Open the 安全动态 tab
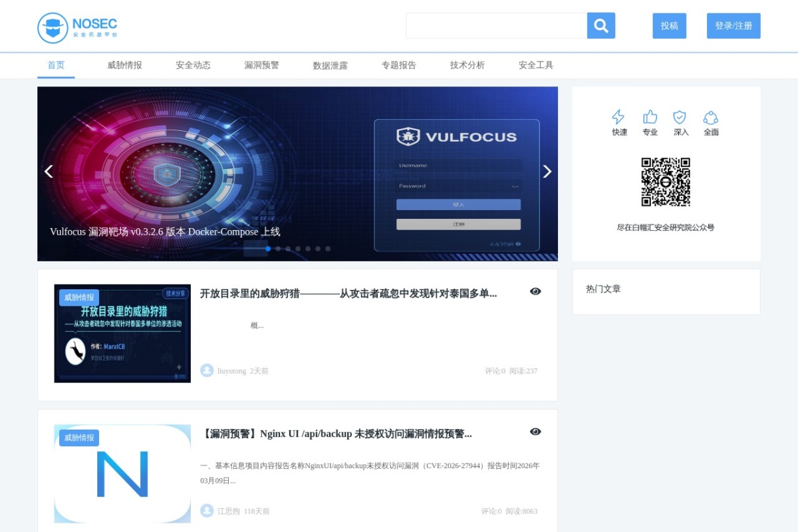The width and height of the screenshot is (798, 532). 193,65
